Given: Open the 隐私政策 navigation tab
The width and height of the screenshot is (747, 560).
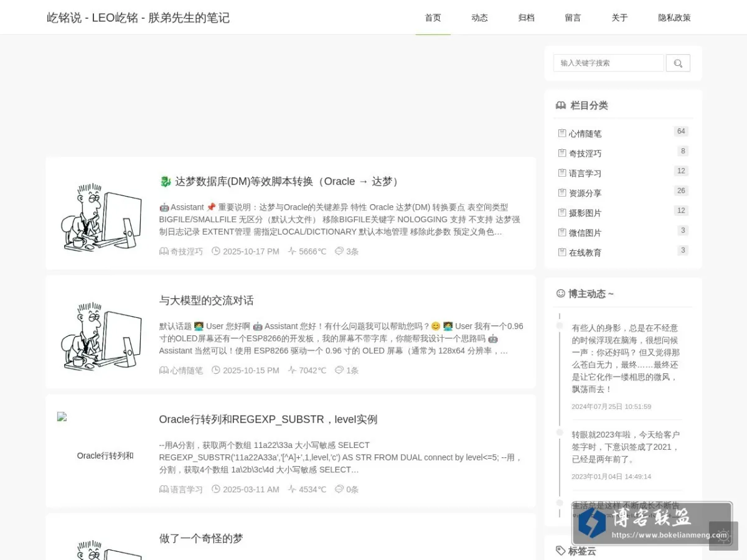Looking at the screenshot, I should click(674, 17).
